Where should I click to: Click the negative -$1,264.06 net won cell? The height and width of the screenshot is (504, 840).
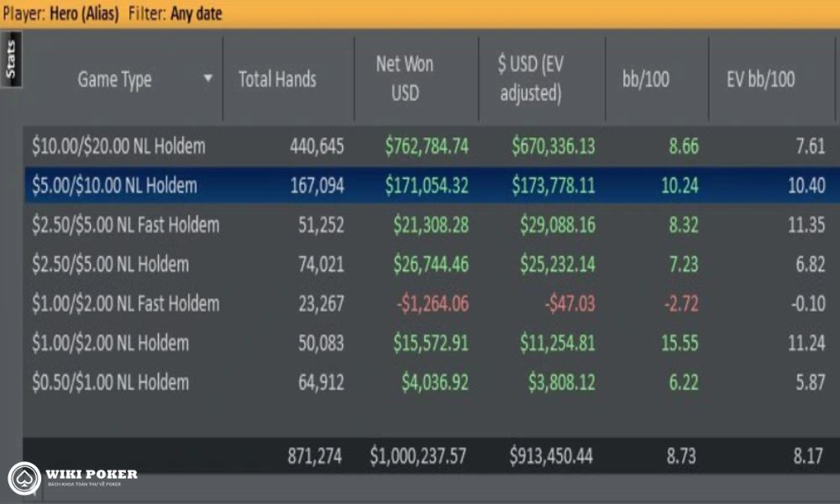(433, 304)
